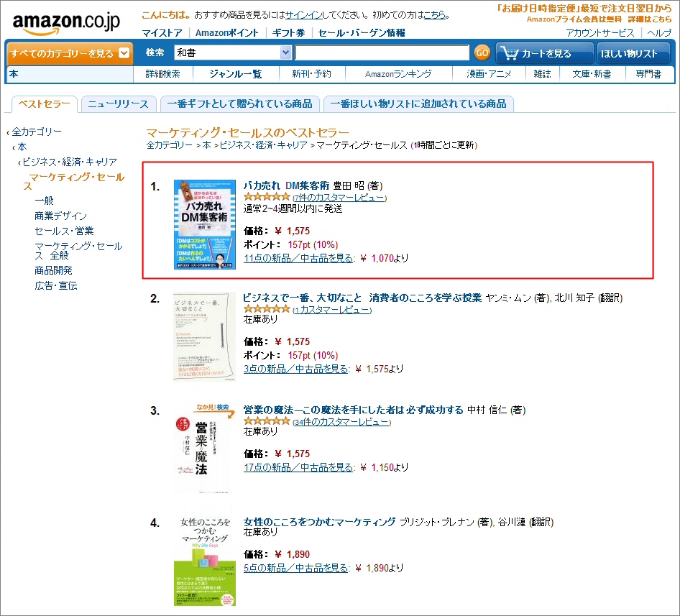The image size is (680, 616).
Task: Click 本 label in nav bar
Action: [14, 74]
